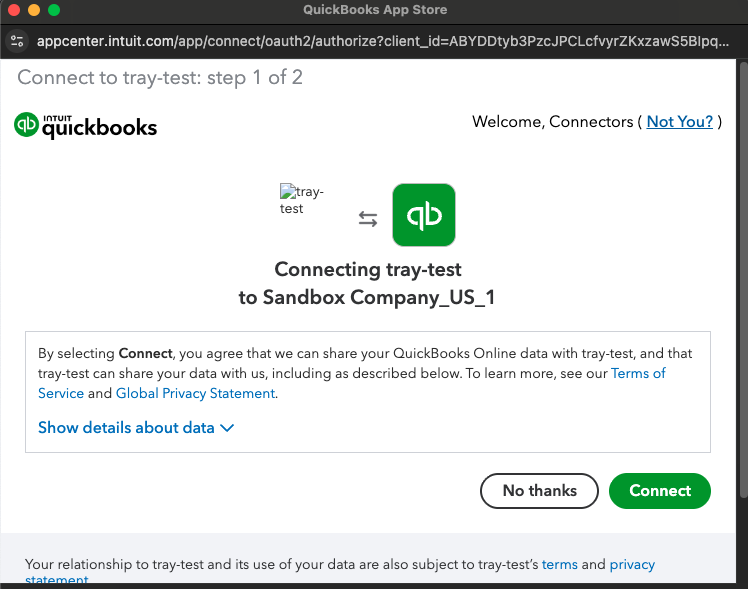Click the QuickBooks App Store title bar

tap(374, 10)
